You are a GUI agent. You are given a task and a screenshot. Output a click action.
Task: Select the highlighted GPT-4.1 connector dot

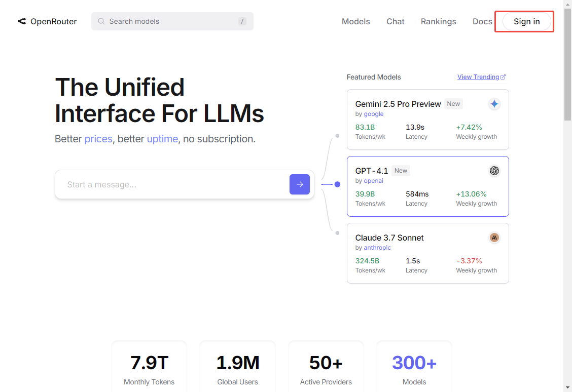point(337,184)
